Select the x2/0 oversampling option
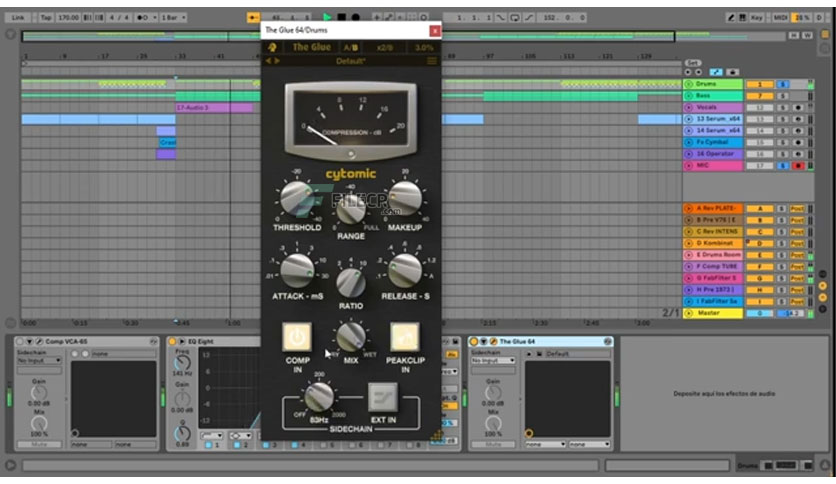Screen dimensions: 836x484 [384, 47]
